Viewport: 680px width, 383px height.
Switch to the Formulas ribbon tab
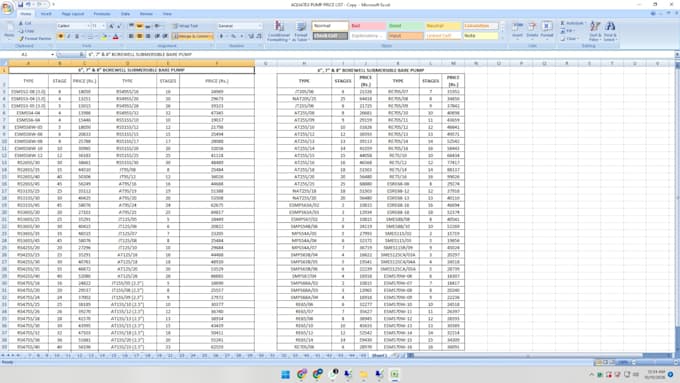102,14
